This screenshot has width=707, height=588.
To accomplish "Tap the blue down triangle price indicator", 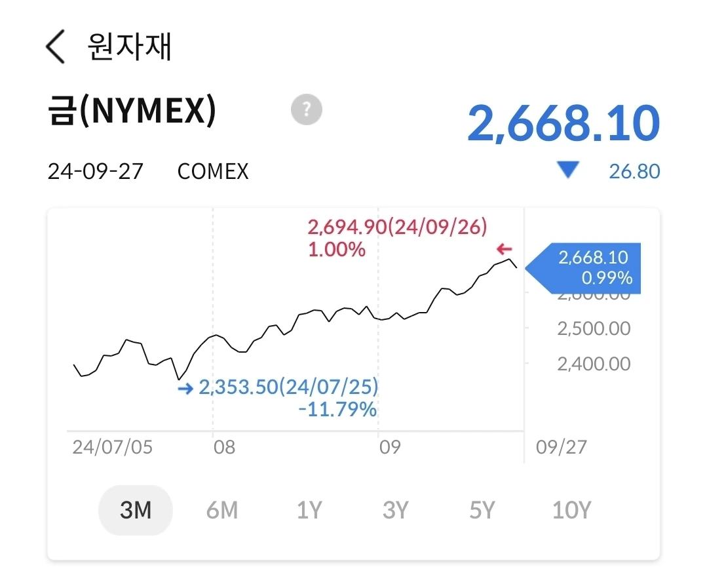I will 567,171.
